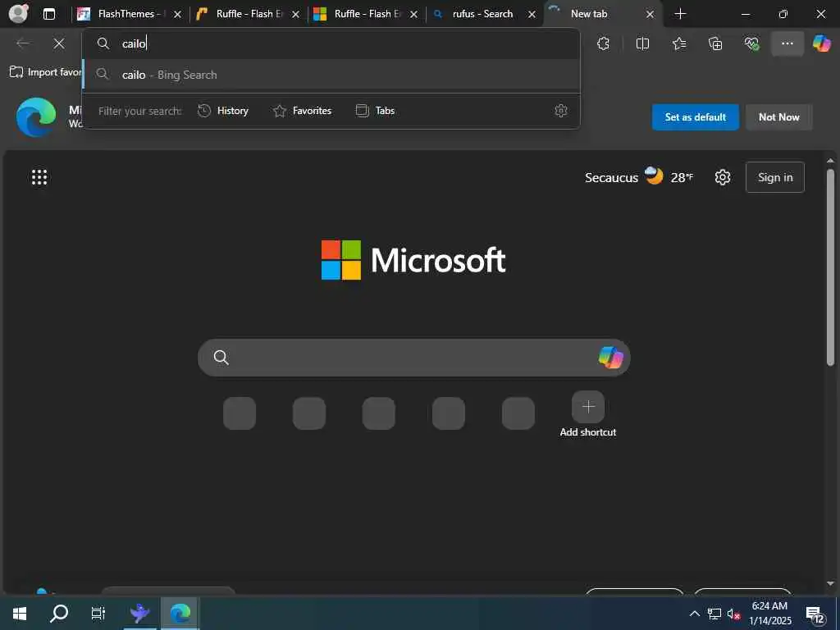Switch to the FlashThemes tab
Image resolution: width=840 pixels, height=630 pixels.
(131, 14)
